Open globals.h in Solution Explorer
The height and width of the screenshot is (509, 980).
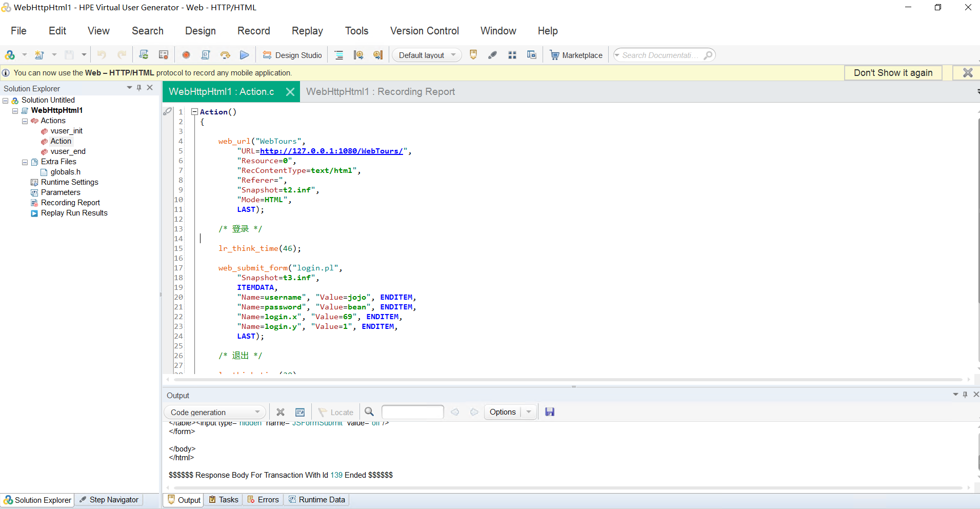pos(66,172)
